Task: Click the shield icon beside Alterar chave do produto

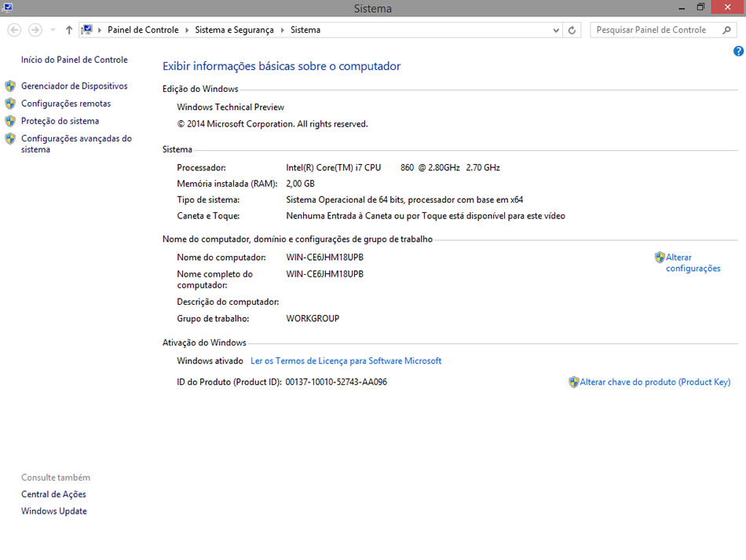Action: tap(574, 382)
